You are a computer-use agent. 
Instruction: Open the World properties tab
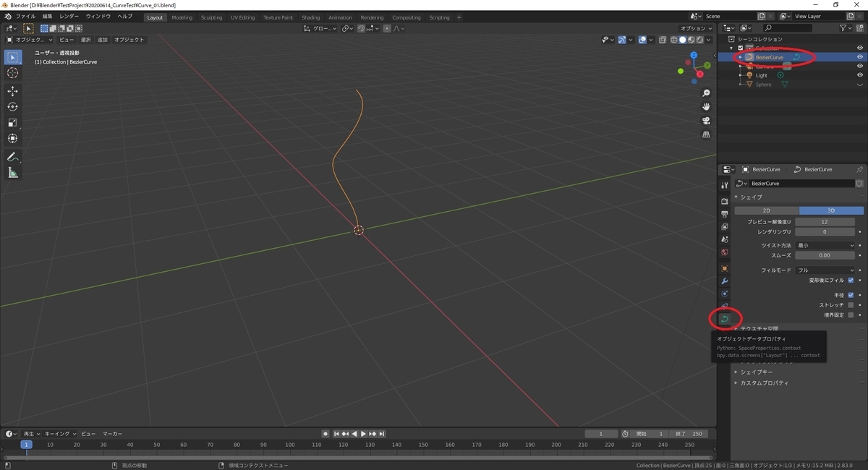click(x=725, y=252)
